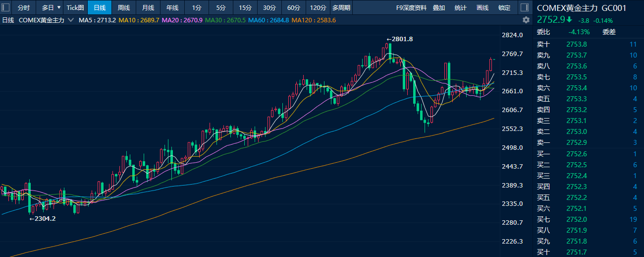Screen dimensions: 644x257
Task: Click the MA5 indicator label
Action: pyautogui.click(x=97, y=20)
